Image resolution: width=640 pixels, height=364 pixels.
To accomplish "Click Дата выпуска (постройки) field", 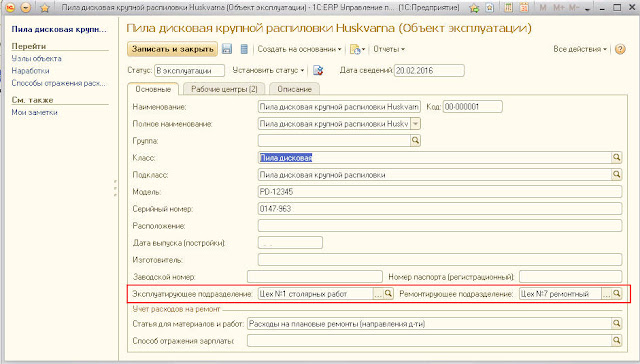I will pos(290,243).
